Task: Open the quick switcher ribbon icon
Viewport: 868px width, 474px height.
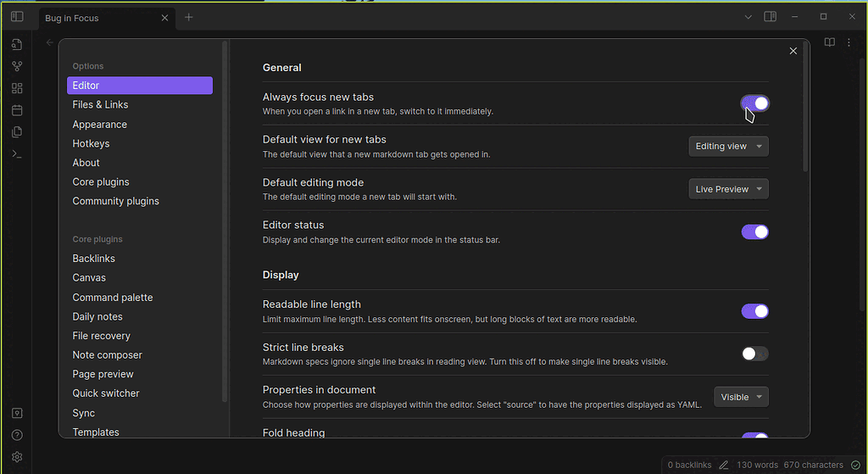Action: point(17,44)
